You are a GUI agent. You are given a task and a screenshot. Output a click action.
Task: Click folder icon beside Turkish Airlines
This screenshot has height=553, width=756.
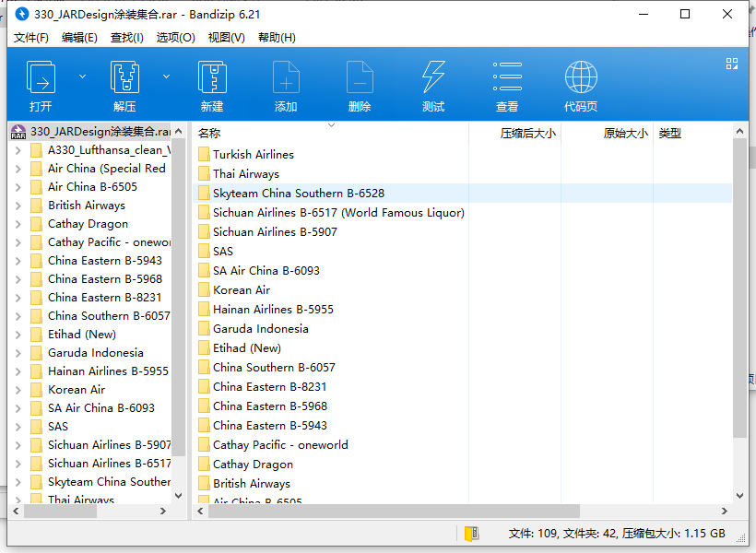point(204,154)
